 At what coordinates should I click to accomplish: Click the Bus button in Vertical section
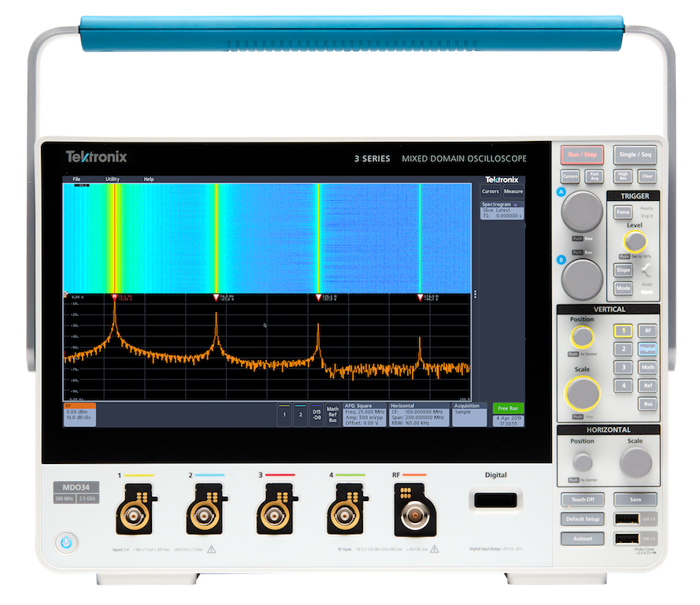tap(647, 403)
